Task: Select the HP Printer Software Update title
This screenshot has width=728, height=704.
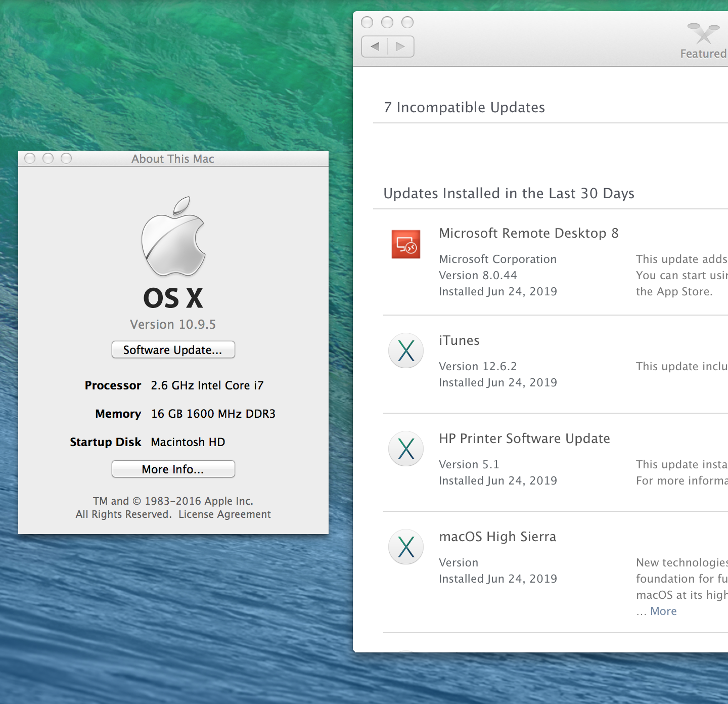Action: tap(524, 438)
